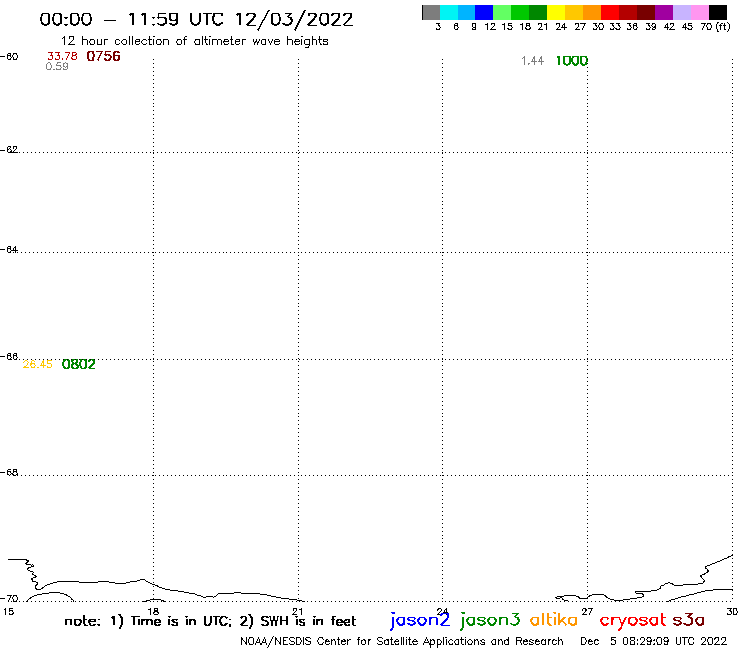Click the dark green 21 ft swatch
Viewport: 740px width, 650px height.
click(x=538, y=12)
